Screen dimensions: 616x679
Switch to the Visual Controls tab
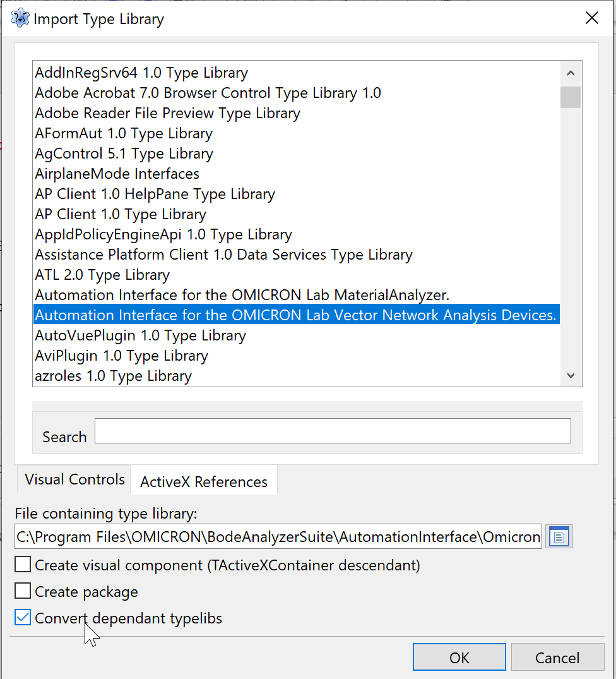click(x=74, y=479)
